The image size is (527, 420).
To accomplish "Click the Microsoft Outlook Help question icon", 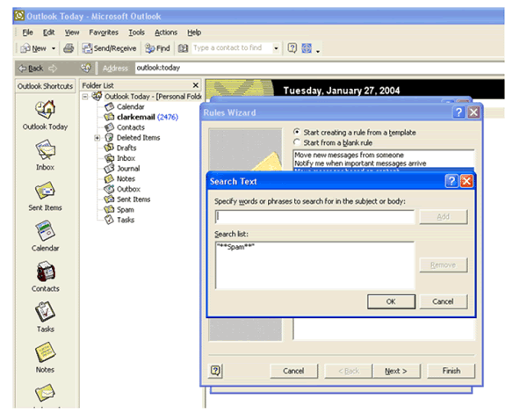I will coord(292,48).
